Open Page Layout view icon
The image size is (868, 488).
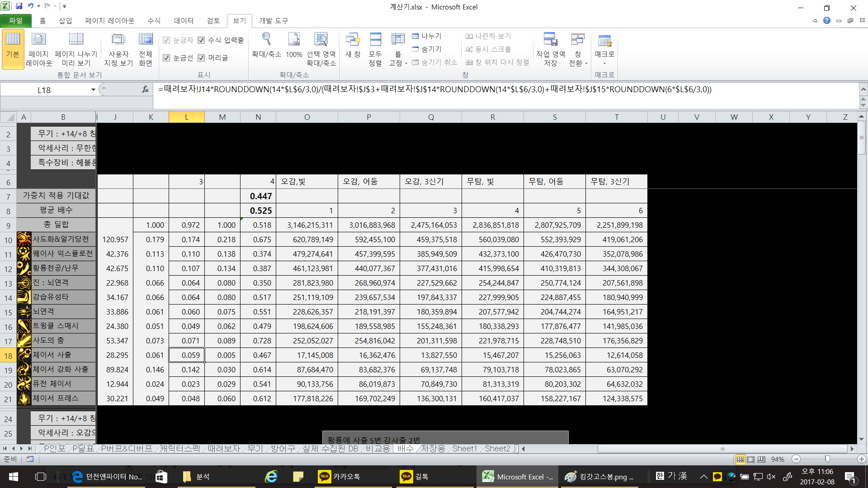click(38, 40)
